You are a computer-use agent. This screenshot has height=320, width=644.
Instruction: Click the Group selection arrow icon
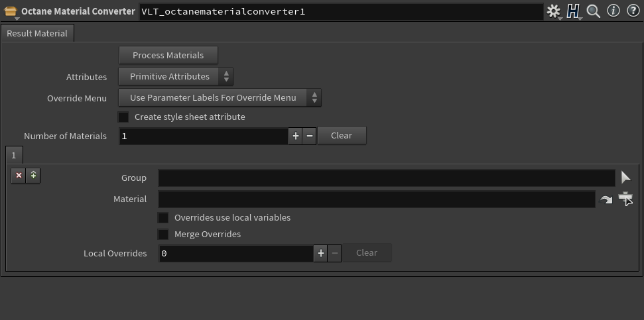coord(625,178)
